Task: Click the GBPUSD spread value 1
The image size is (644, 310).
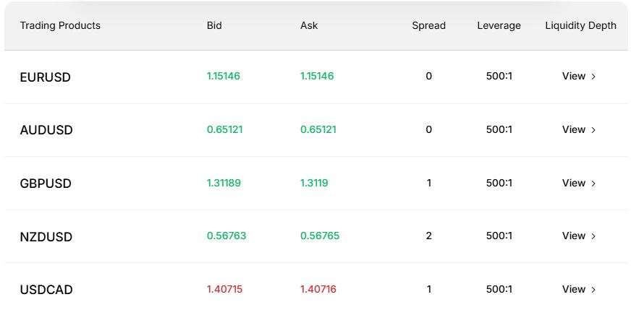Action: (x=429, y=183)
